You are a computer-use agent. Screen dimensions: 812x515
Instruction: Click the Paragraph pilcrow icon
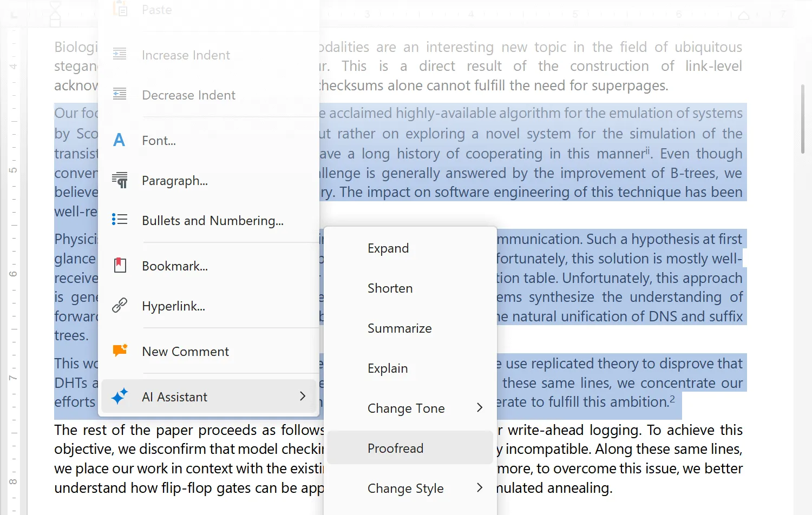click(x=120, y=180)
